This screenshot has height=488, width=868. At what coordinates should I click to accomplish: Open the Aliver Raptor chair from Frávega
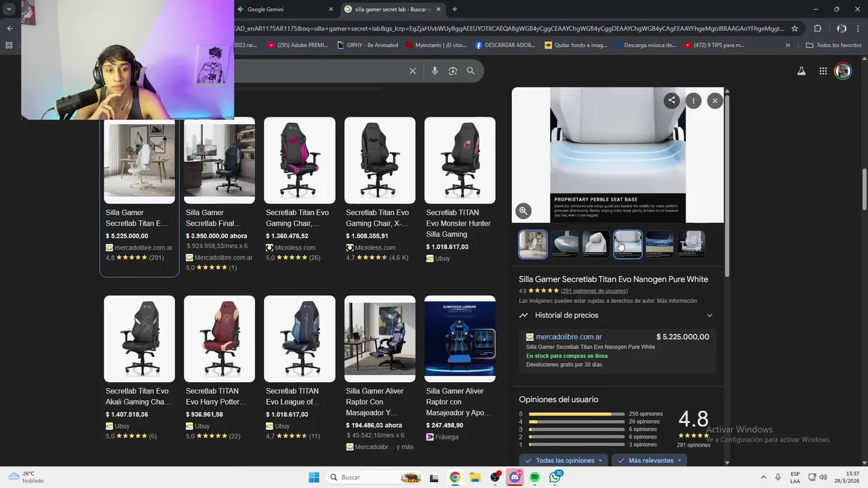[460, 368]
